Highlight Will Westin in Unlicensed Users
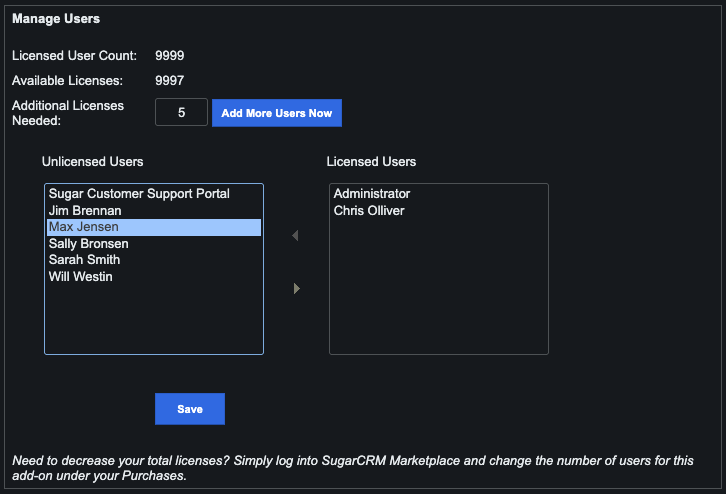This screenshot has height=494, width=726. coord(80,277)
